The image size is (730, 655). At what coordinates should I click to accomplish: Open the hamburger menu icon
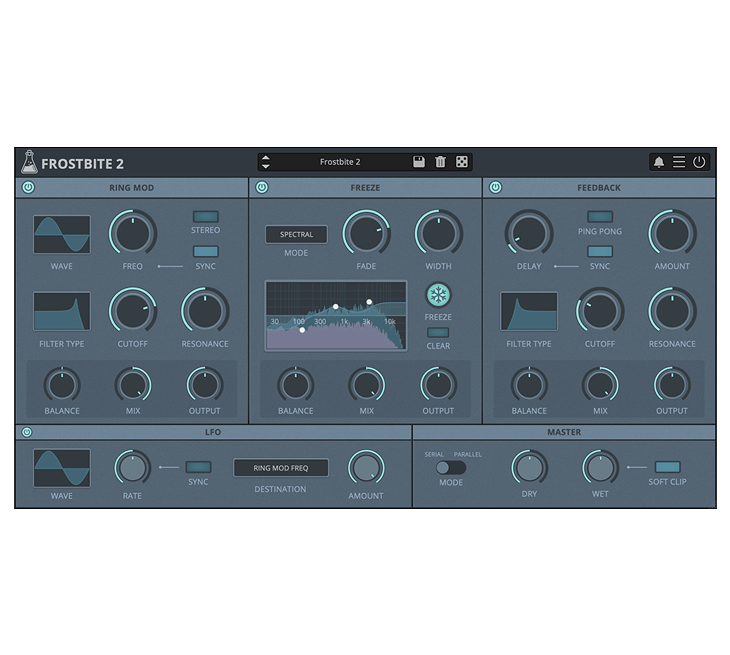679,162
